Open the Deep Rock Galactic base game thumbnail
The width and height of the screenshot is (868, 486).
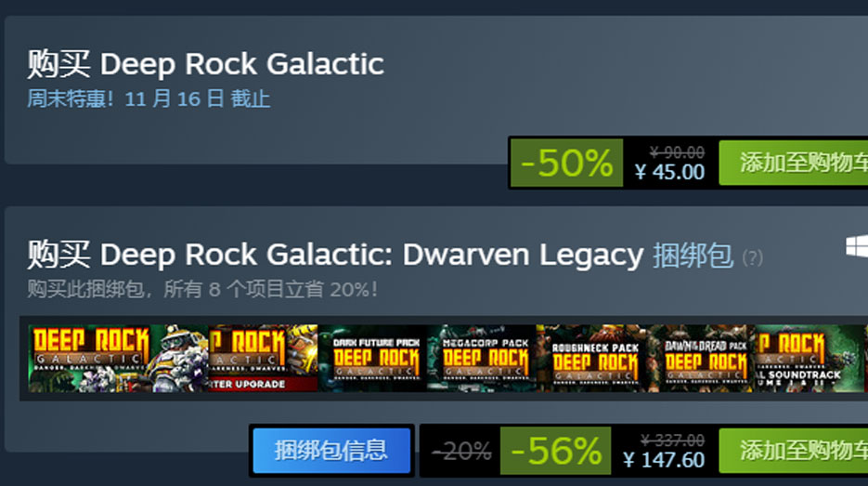(119, 359)
